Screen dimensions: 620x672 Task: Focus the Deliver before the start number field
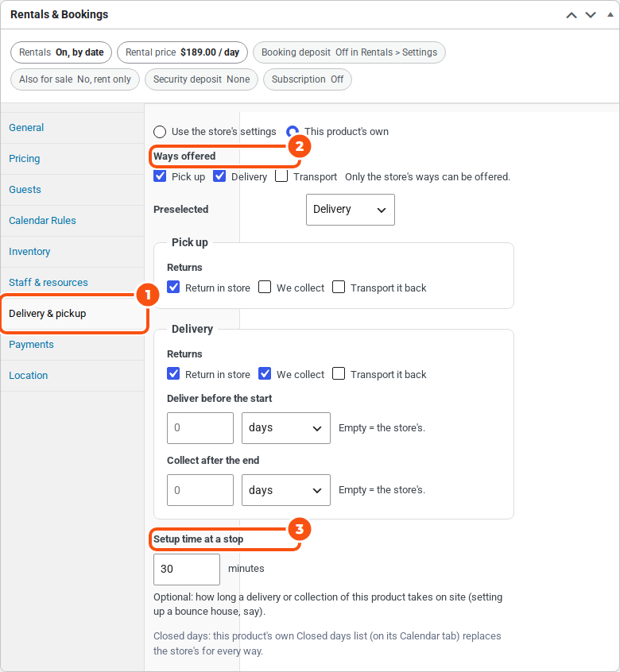coord(200,427)
